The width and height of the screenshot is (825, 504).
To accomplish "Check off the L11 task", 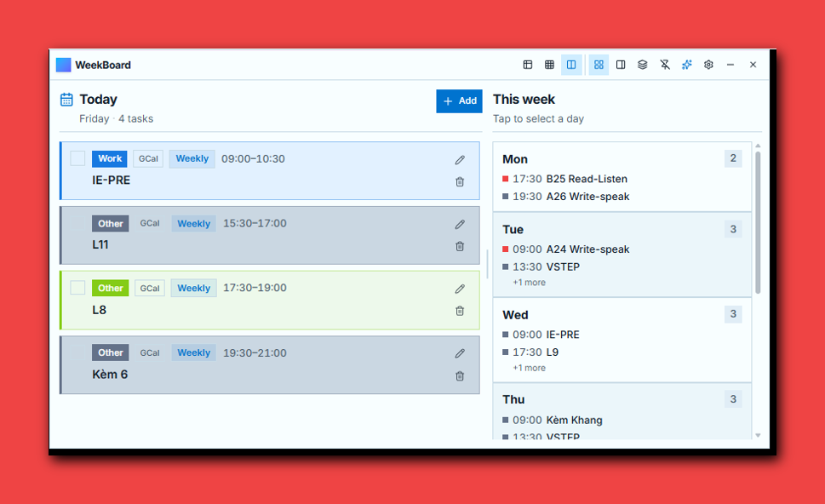I will pos(77,223).
